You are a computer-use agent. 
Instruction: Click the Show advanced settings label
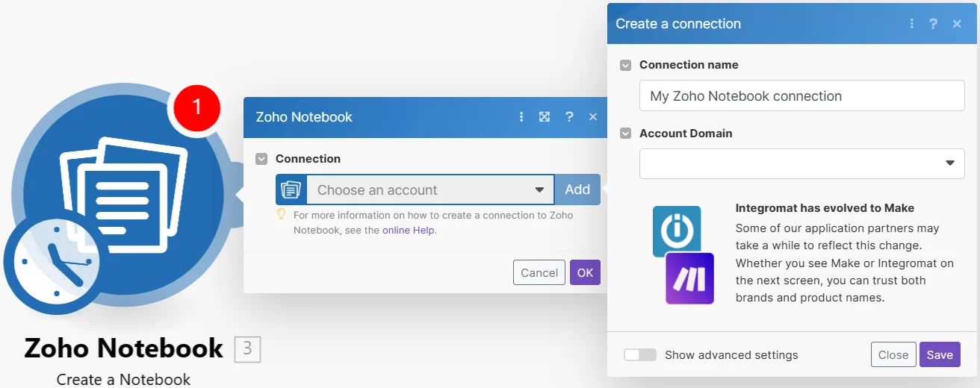[x=731, y=355]
